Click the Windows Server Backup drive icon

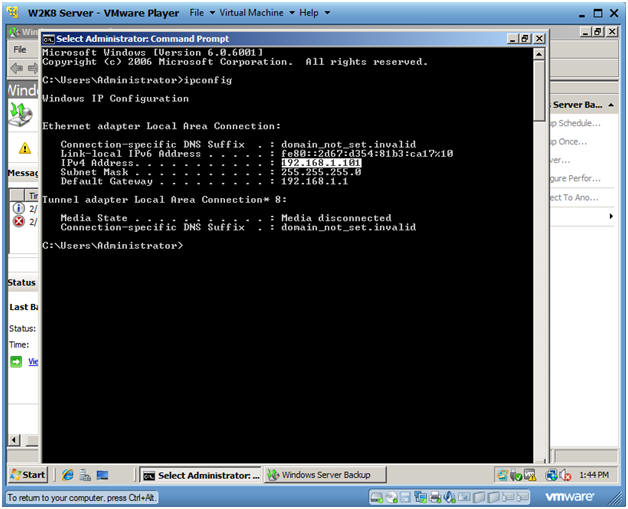point(20,114)
